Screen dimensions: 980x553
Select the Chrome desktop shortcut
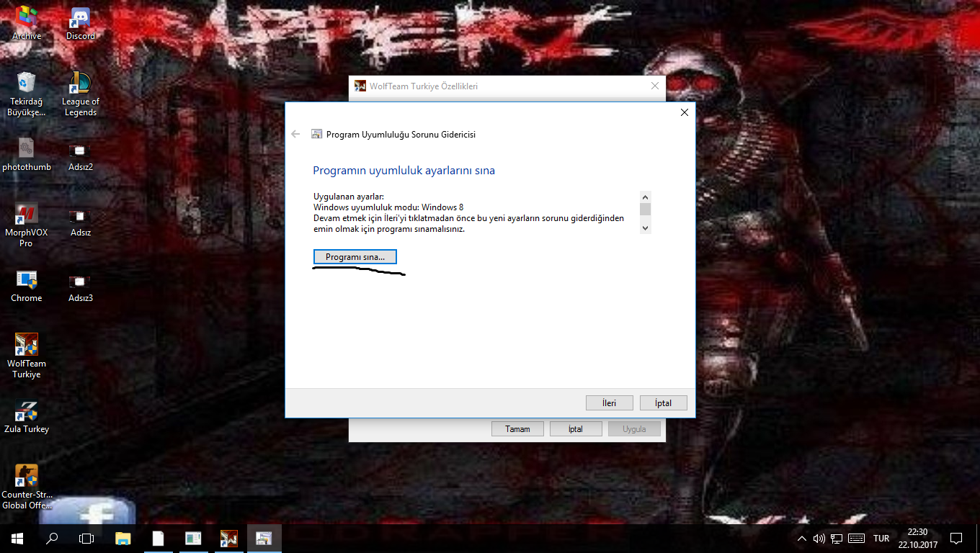click(x=27, y=286)
